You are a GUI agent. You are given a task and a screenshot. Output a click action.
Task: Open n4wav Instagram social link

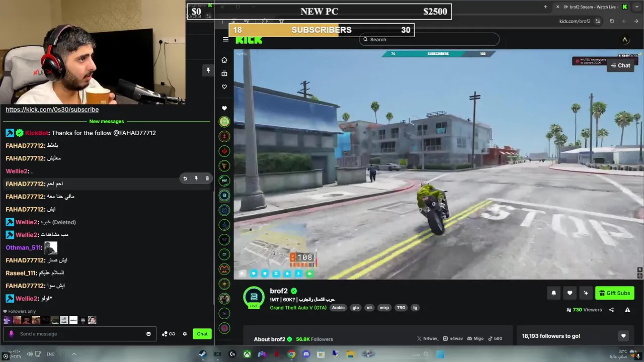(453, 339)
